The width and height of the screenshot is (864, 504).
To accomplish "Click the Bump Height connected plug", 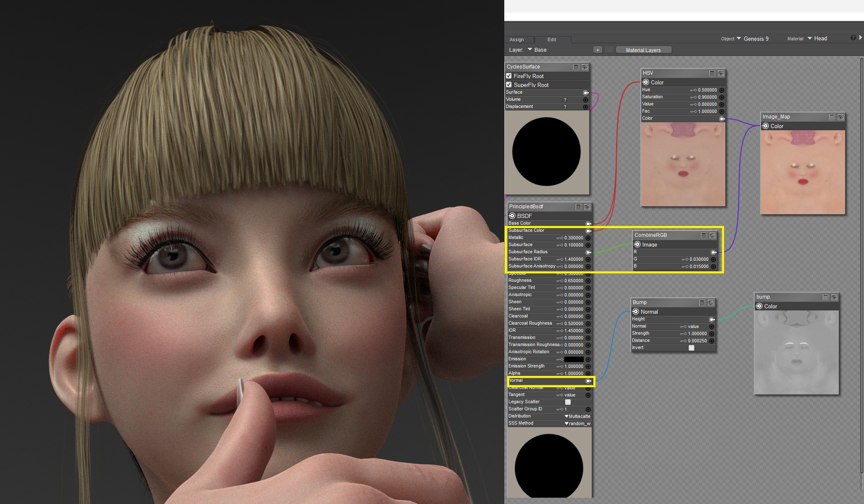I will (x=712, y=319).
